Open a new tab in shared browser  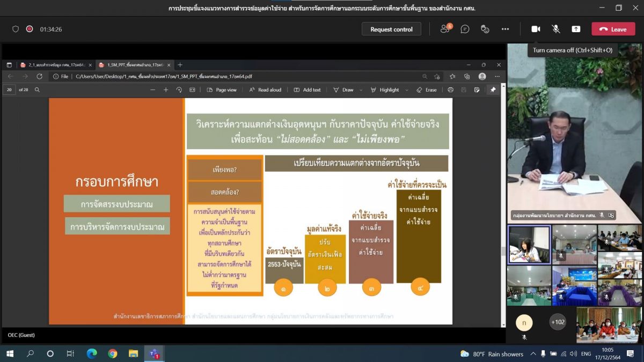pyautogui.click(x=180, y=65)
